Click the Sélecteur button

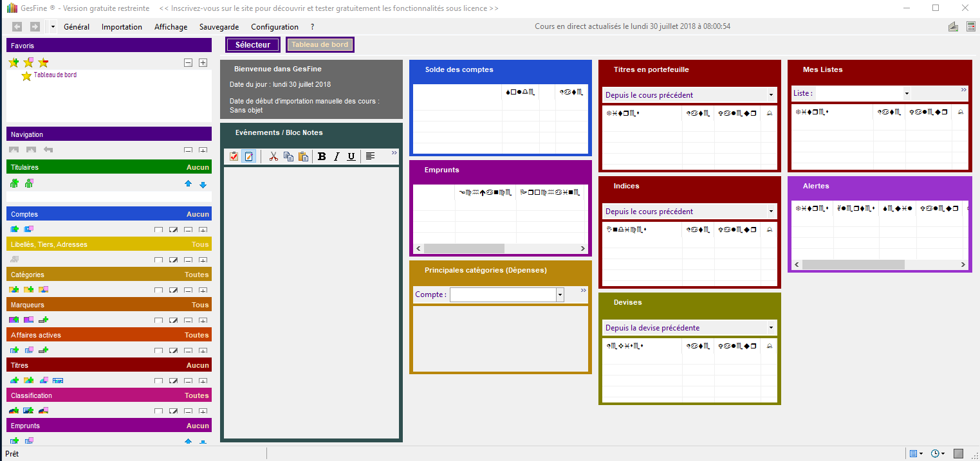(253, 45)
